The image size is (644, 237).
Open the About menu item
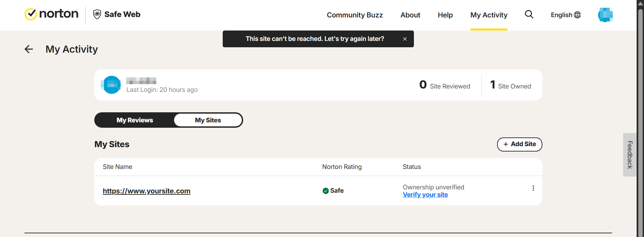click(x=410, y=15)
